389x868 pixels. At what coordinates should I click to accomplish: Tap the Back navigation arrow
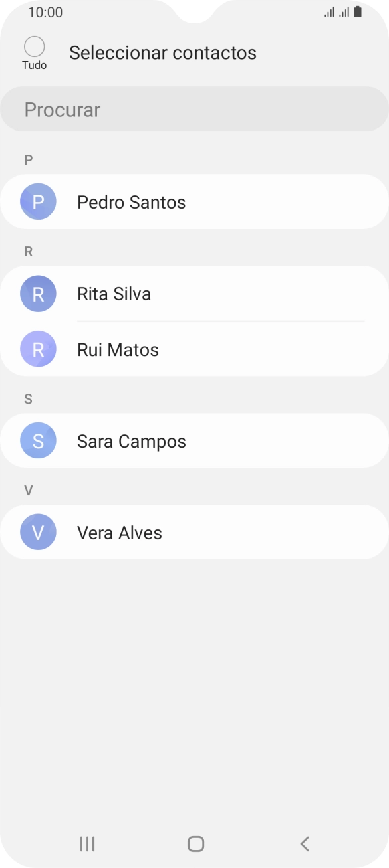pyautogui.click(x=304, y=844)
